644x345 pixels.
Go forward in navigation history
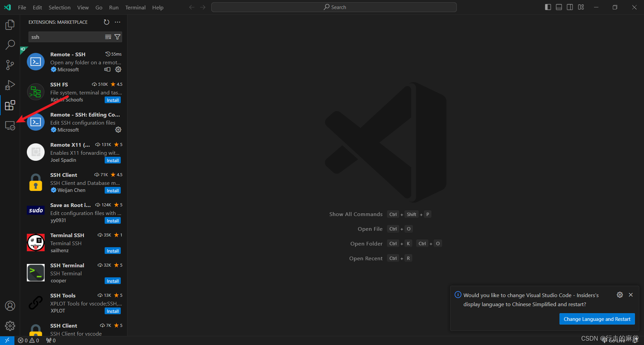pyautogui.click(x=203, y=7)
